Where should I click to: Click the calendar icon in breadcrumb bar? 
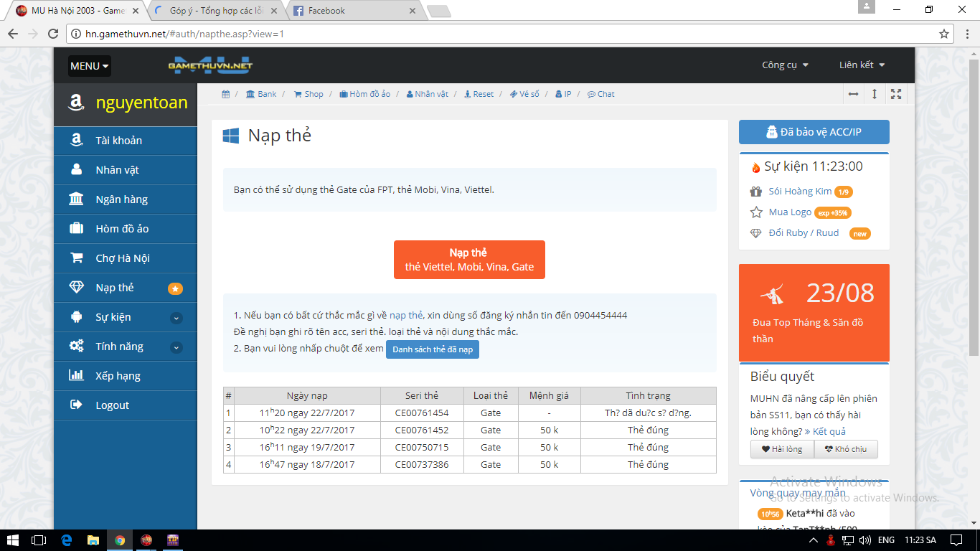(x=225, y=94)
